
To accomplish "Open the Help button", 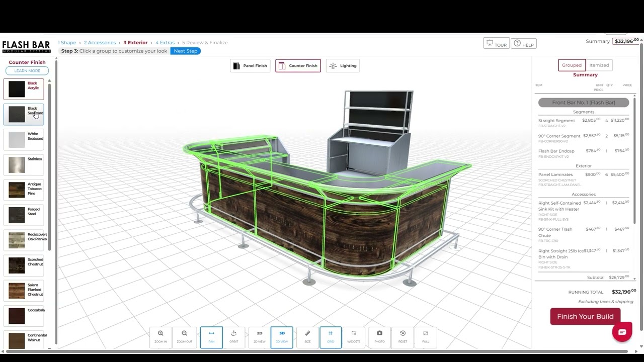I will (x=523, y=44).
